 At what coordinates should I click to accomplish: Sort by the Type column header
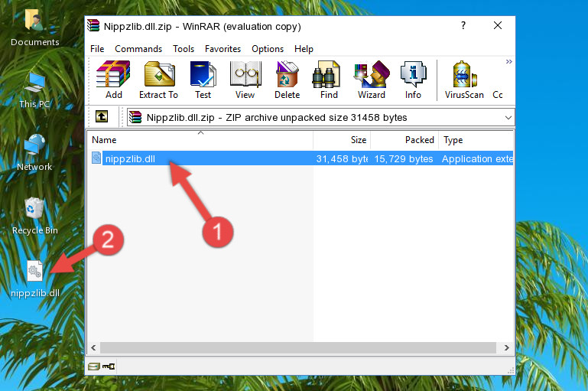click(476, 140)
